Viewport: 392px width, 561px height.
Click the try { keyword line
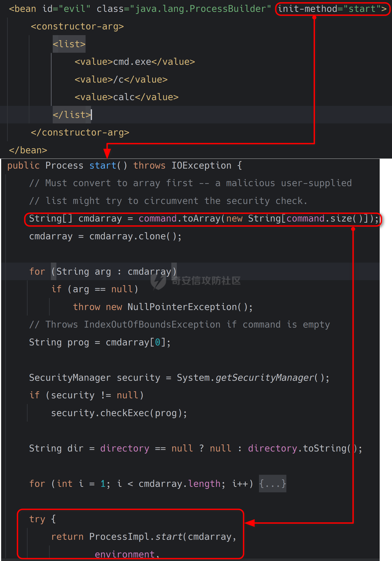coord(42,519)
